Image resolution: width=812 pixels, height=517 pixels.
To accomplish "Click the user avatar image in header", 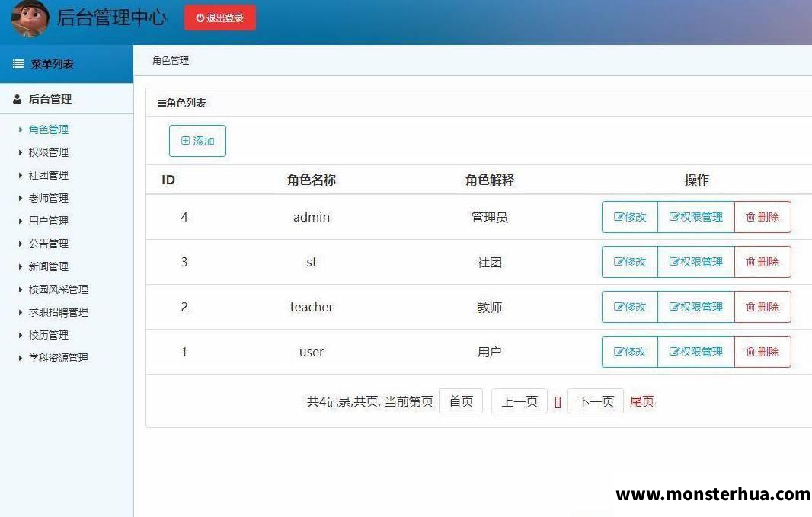I will pyautogui.click(x=30, y=18).
